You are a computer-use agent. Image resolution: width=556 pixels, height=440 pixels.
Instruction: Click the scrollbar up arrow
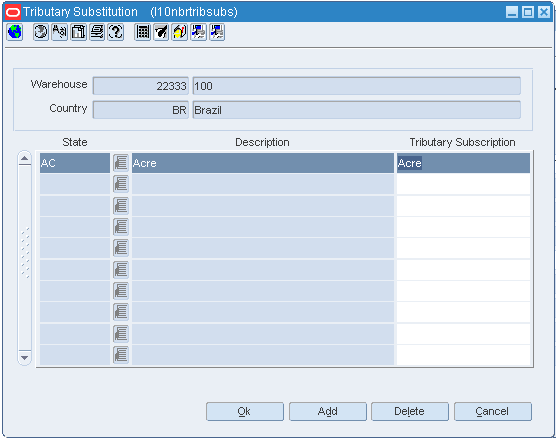pyautogui.click(x=24, y=158)
